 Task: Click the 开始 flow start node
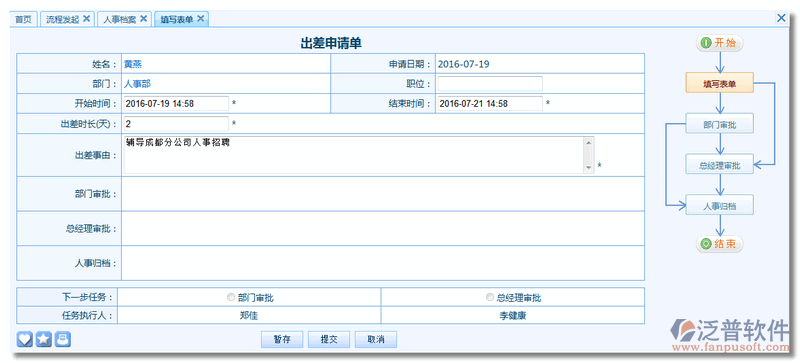pyautogui.click(x=719, y=43)
